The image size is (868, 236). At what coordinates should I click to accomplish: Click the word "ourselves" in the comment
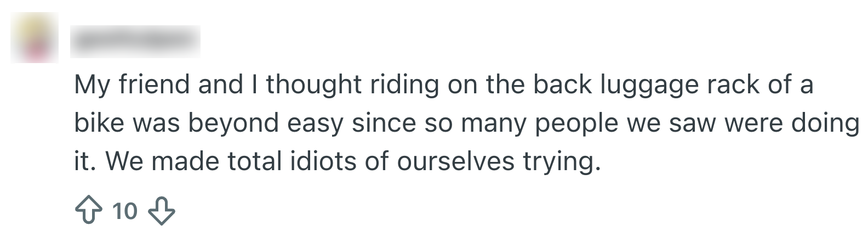coord(455,161)
